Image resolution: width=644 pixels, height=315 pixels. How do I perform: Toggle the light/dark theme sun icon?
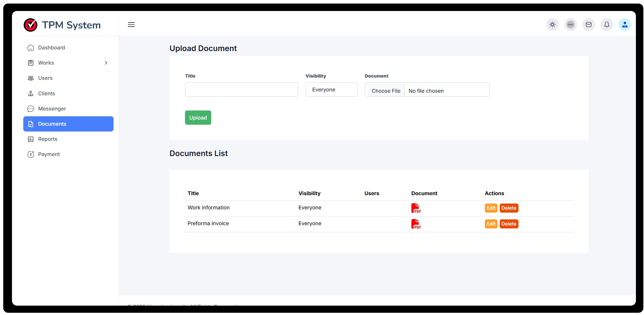552,25
